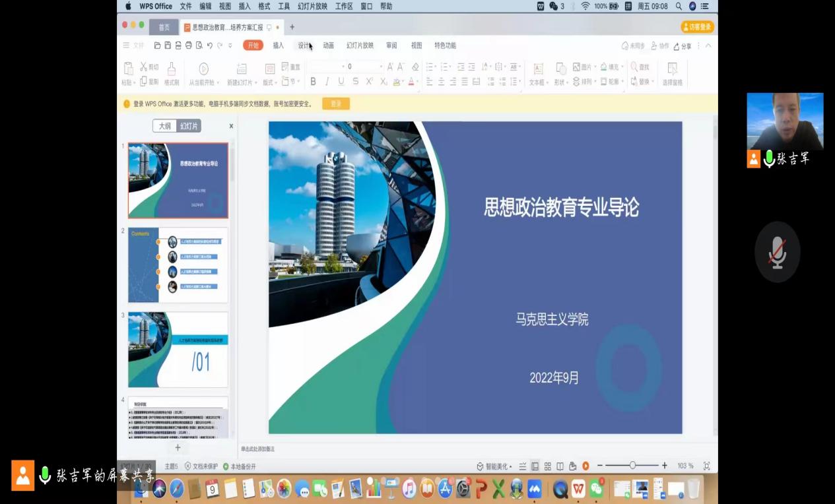The width and height of the screenshot is (835, 504).
Task: Click the orange slideshow play icon in status bar
Action: click(x=585, y=466)
